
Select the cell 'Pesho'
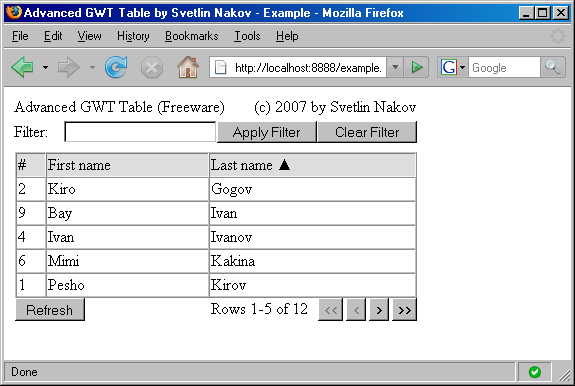127,285
